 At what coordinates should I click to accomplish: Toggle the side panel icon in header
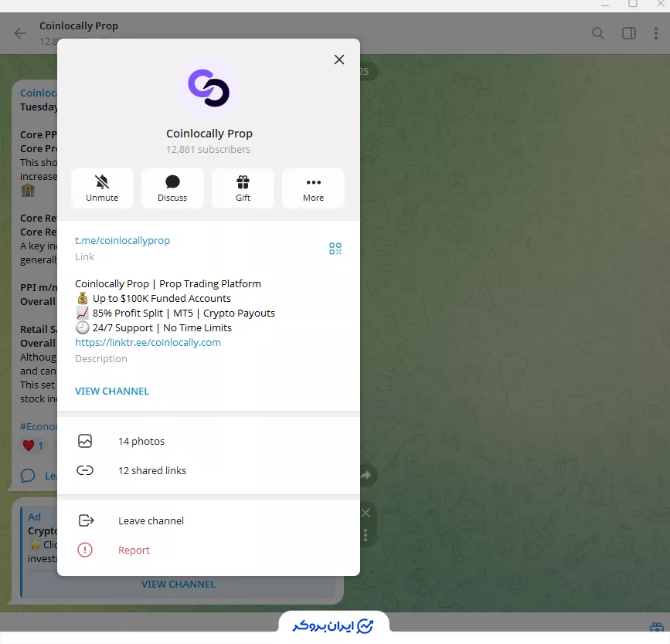[x=628, y=33]
